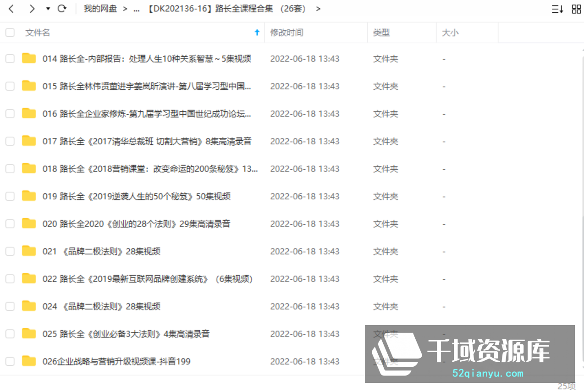Click folder icon of 019 逆袭人生

click(x=29, y=196)
